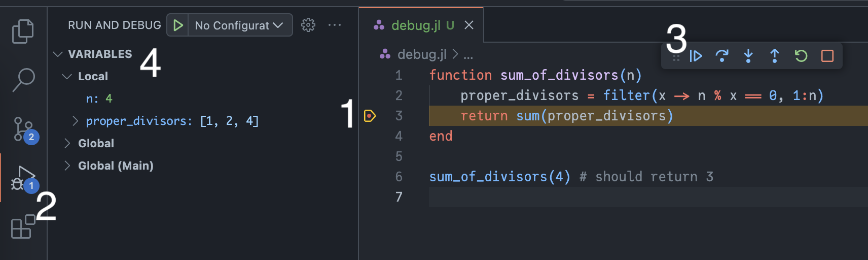Screen dimensions: 868x260
Task: Select the debug.jl editor tab
Action: click(415, 25)
